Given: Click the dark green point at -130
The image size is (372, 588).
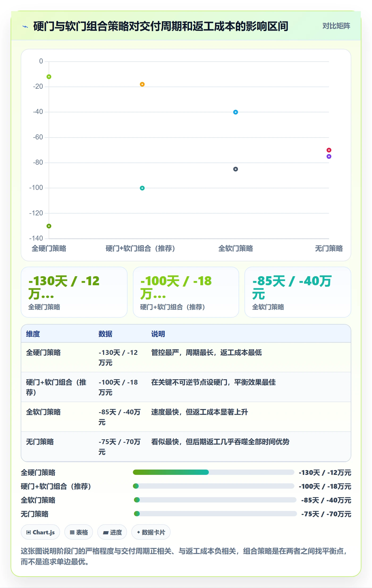Looking at the screenshot, I should (49, 226).
